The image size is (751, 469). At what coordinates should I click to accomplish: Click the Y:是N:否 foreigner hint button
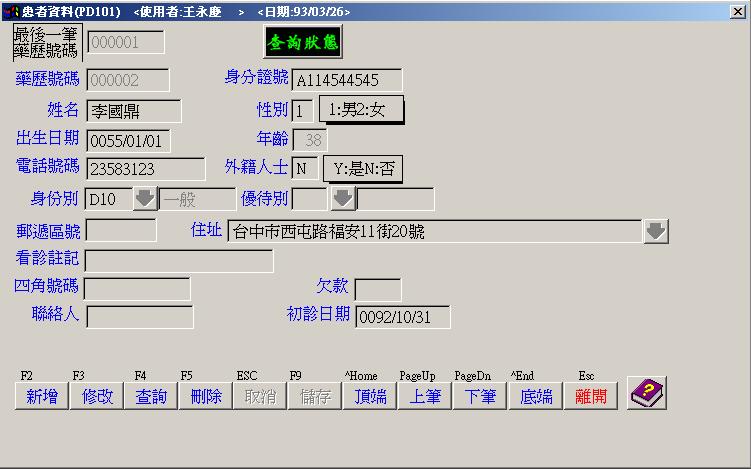pos(362,169)
